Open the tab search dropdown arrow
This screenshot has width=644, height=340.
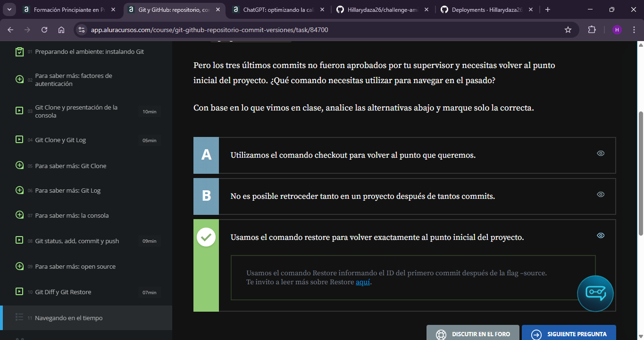(10, 9)
